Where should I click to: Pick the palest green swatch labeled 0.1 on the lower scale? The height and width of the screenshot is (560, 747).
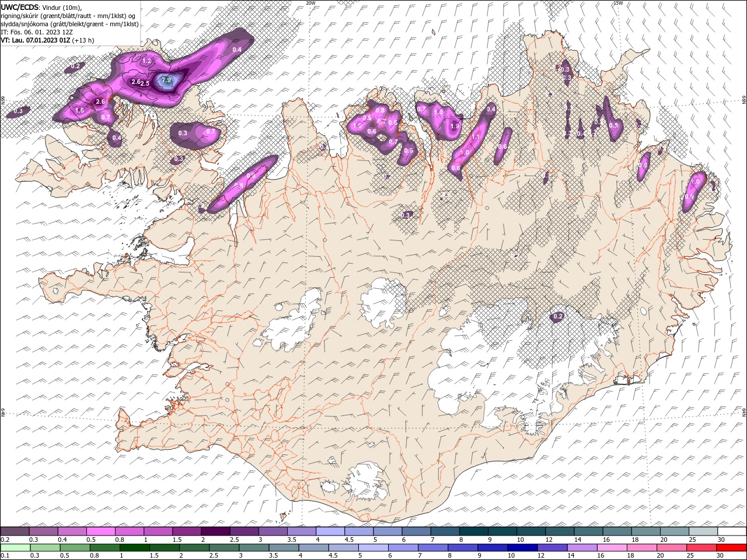click(15, 547)
